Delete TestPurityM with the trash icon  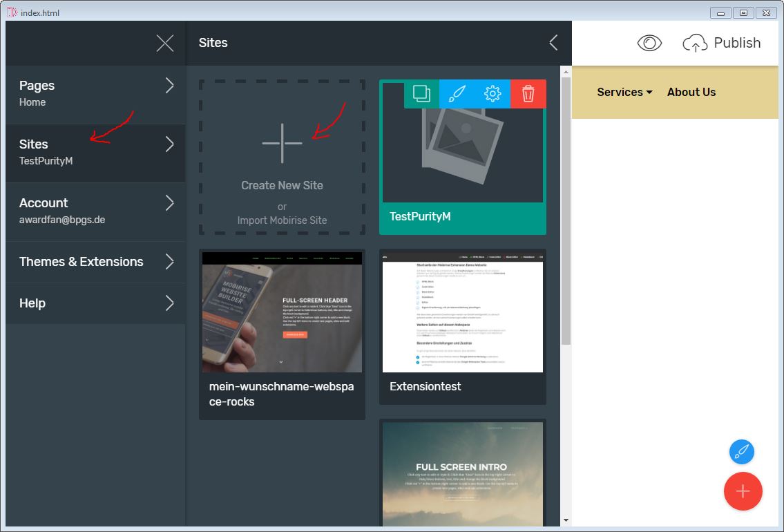point(528,94)
